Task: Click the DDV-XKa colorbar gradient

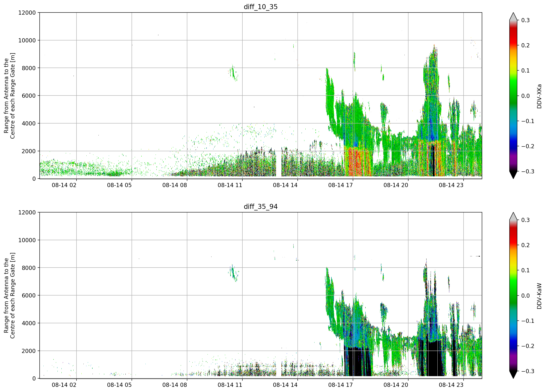Action: (513, 96)
